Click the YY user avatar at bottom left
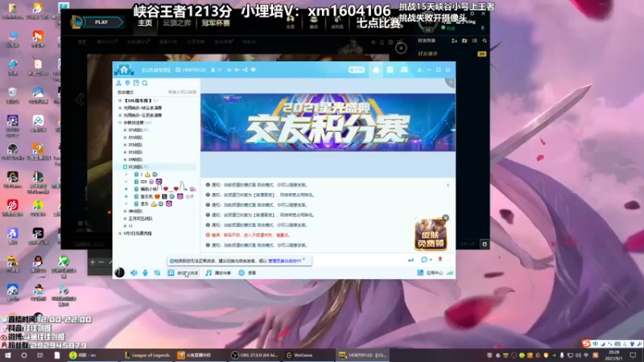Screen dimensions: 644x362 pos(119,273)
